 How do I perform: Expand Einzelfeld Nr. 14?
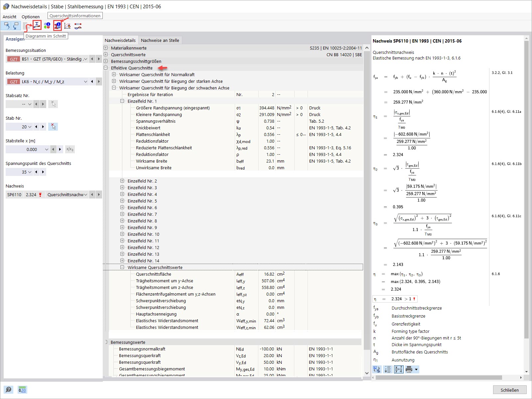(x=122, y=261)
